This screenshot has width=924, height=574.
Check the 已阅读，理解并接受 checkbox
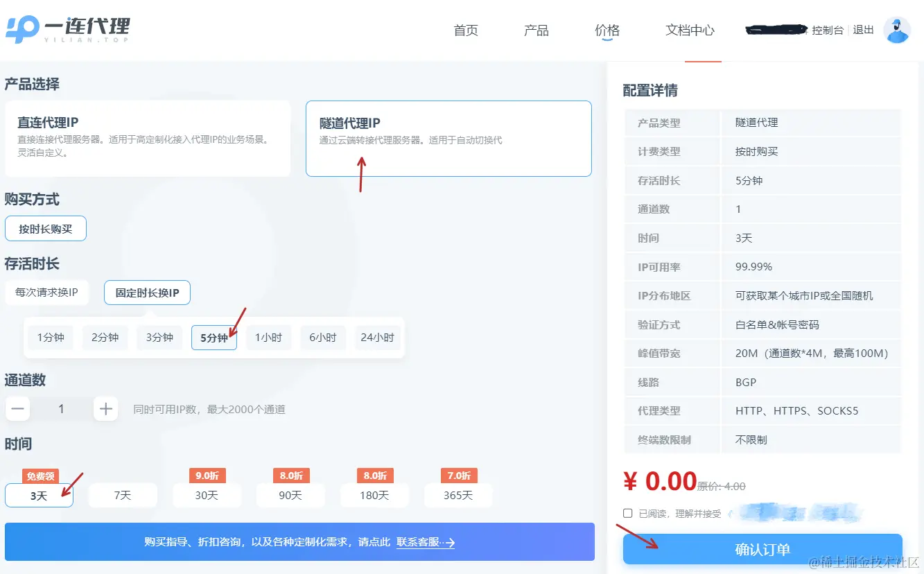coord(628,513)
